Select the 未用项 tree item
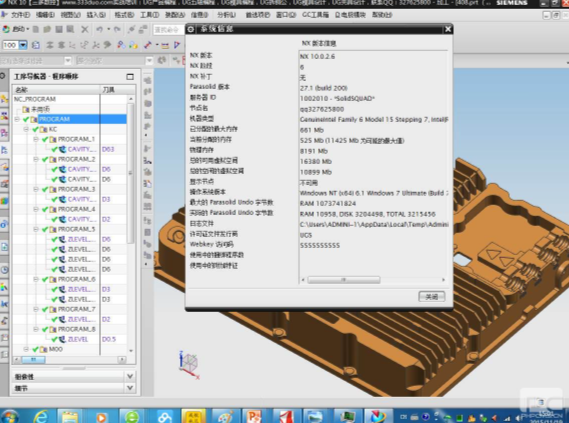 coord(41,109)
